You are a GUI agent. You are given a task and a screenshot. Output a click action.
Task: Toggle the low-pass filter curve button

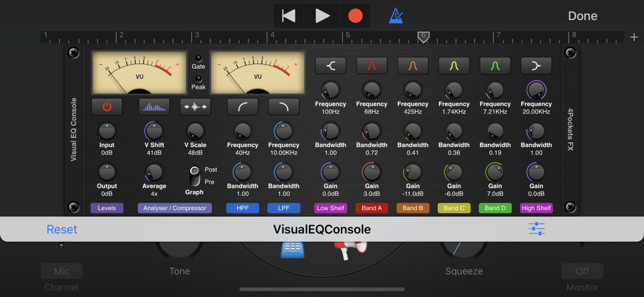coord(284,107)
